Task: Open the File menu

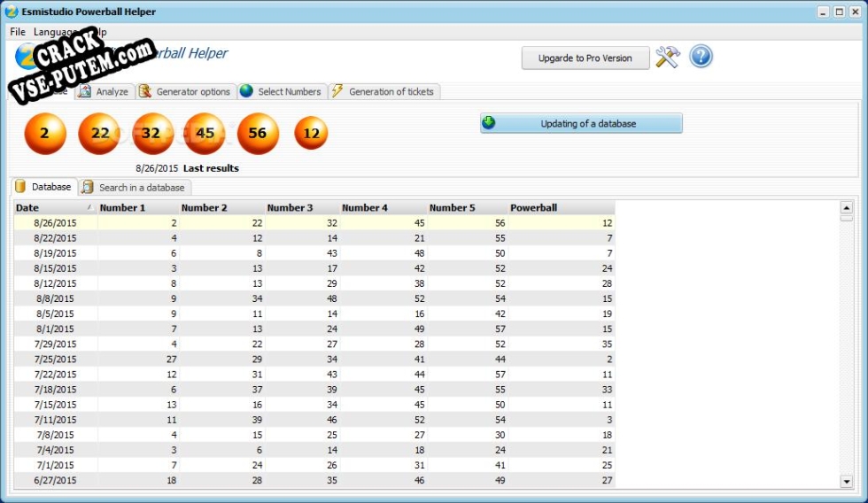Action: pos(18,32)
